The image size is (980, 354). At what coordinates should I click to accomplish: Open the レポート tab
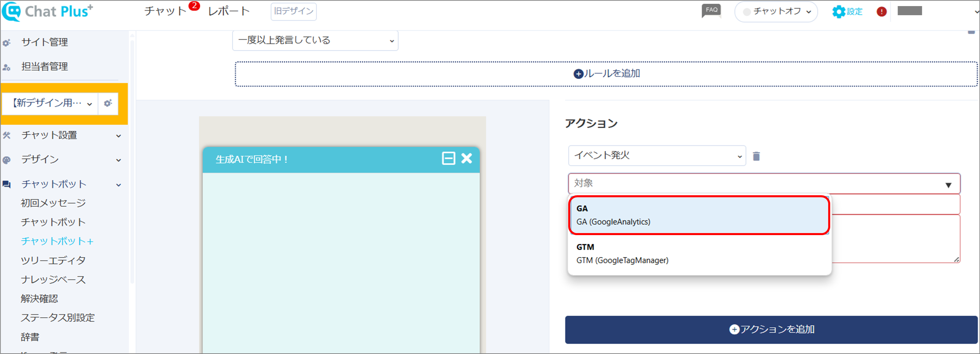point(229,11)
